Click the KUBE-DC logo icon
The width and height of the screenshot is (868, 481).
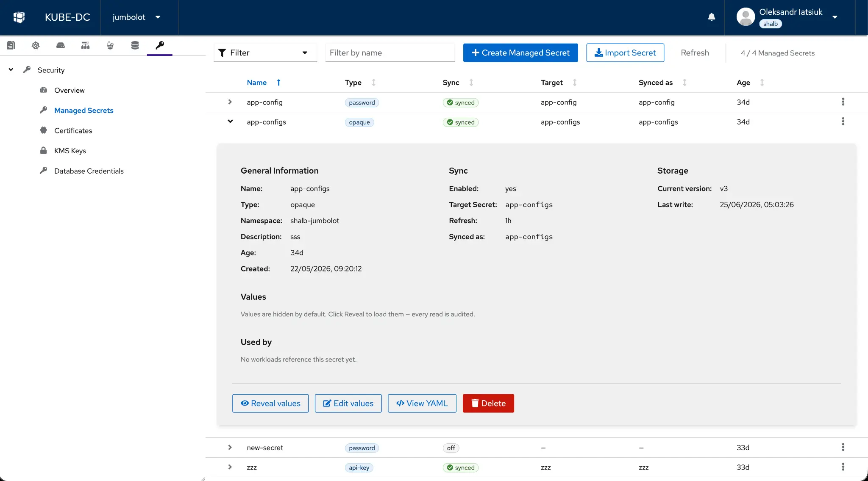click(19, 17)
